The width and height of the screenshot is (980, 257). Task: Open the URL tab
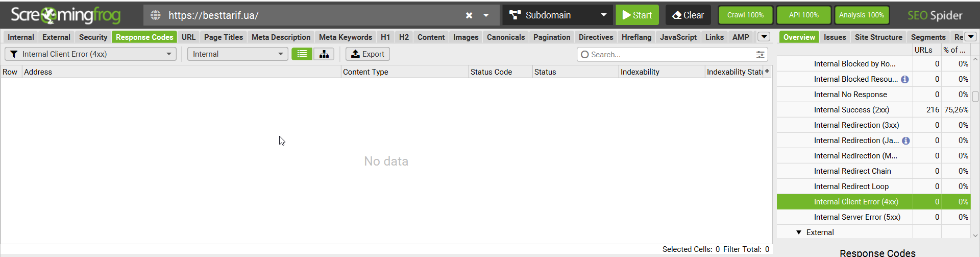(188, 37)
